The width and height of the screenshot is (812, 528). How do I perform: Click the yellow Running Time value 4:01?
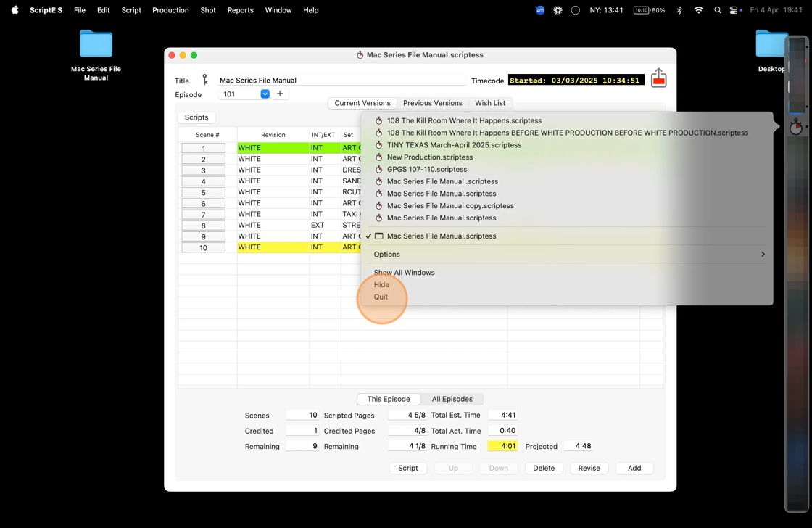tap(502, 445)
